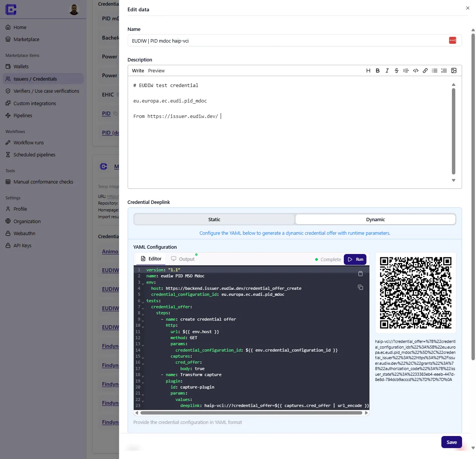Select the Static deeplink option

[x=214, y=219]
